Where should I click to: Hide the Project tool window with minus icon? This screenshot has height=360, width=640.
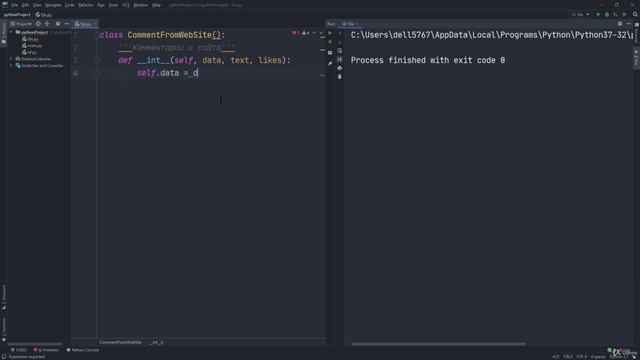coord(67,24)
